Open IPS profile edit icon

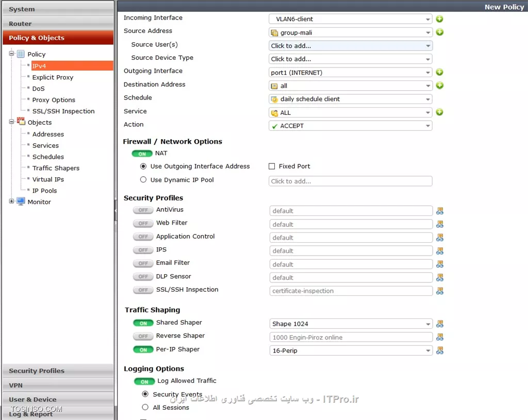tap(440, 251)
